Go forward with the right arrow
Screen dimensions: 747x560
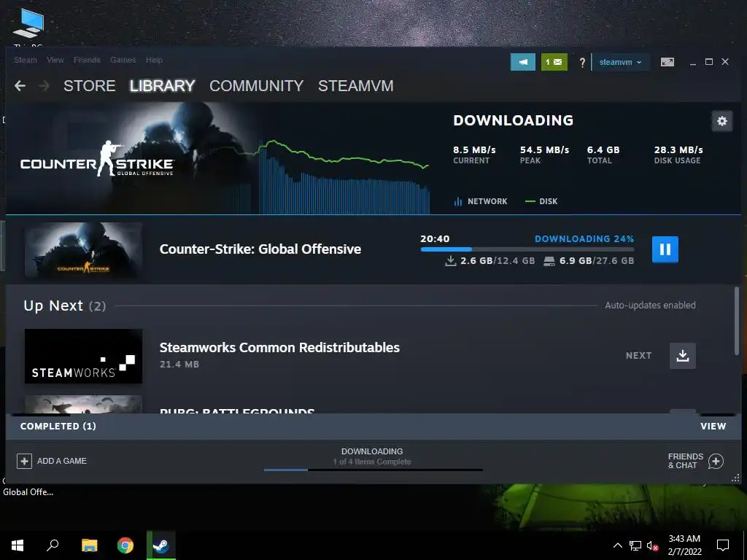pyautogui.click(x=44, y=86)
